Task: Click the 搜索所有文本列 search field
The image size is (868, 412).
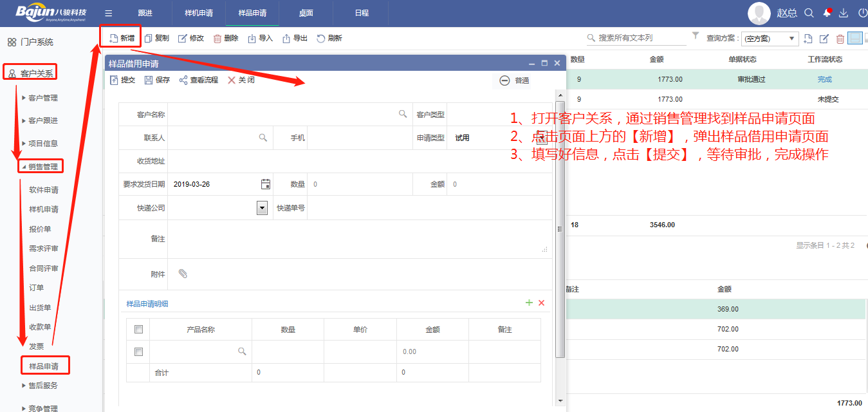Action: (640, 38)
